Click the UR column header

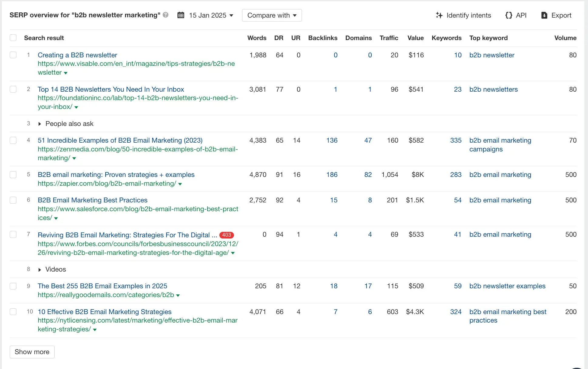coord(296,38)
